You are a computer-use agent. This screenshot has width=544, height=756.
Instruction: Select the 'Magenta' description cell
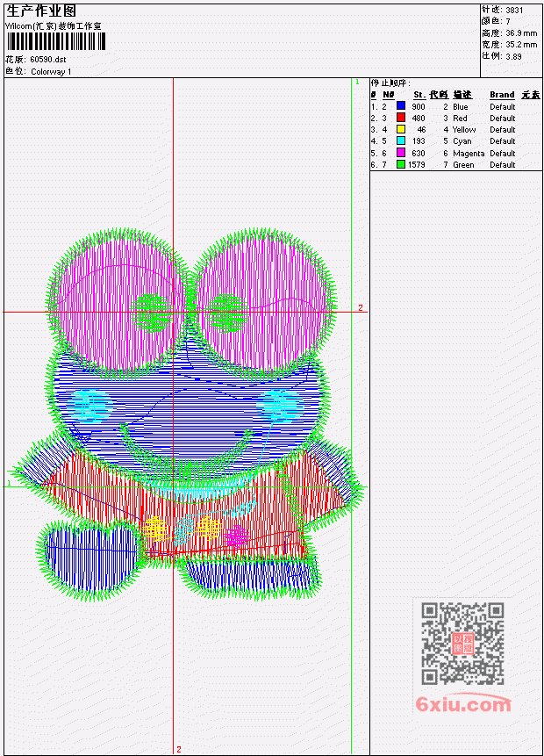(469, 154)
